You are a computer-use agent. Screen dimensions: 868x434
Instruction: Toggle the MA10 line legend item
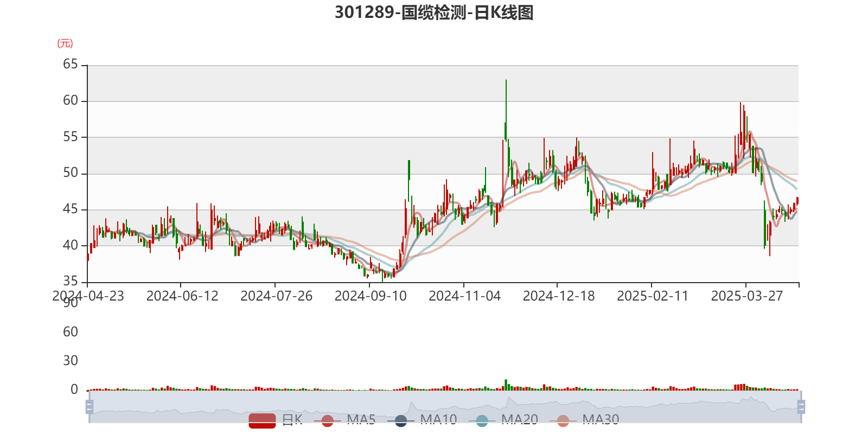pyautogui.click(x=422, y=420)
